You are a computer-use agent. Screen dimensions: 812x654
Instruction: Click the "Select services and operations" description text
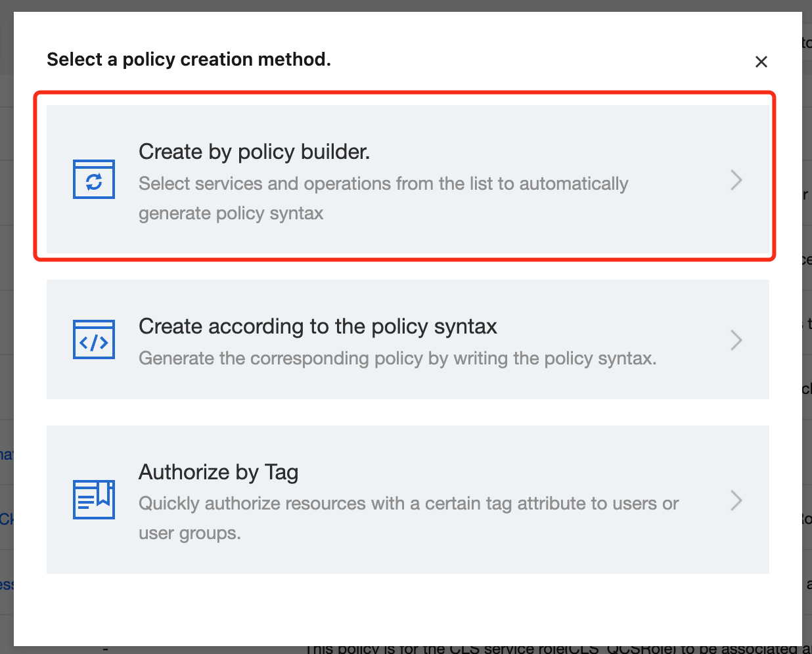383,184
